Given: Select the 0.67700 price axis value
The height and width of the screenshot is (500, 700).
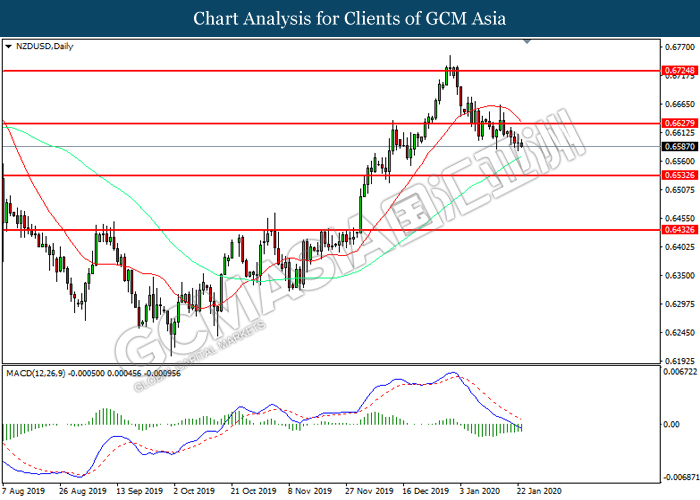Looking at the screenshot, I should click(680, 47).
